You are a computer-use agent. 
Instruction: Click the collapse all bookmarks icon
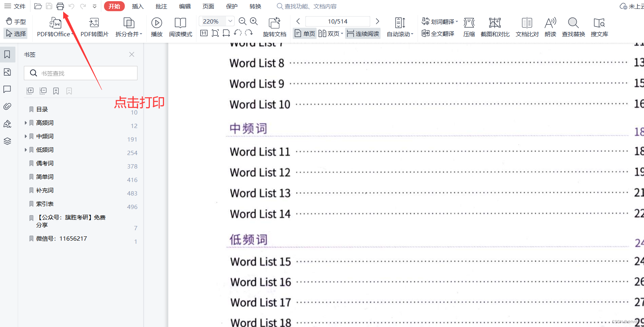(43, 91)
